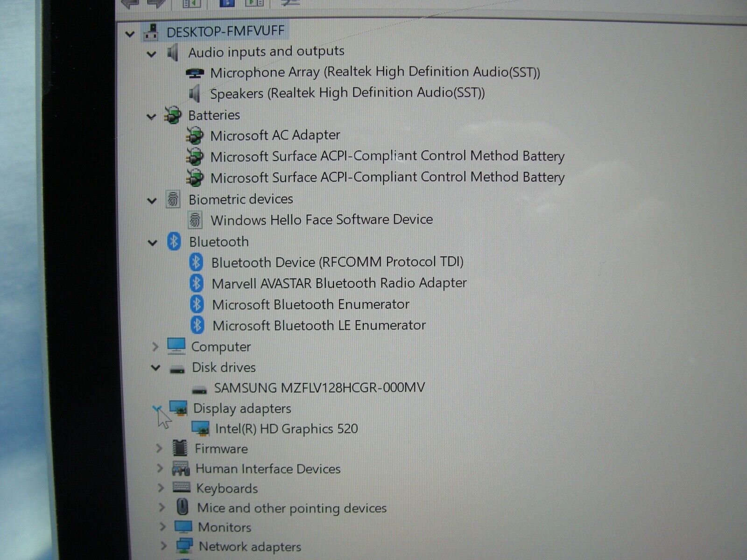Click the Speakers device icon
The width and height of the screenshot is (747, 560).
(x=195, y=94)
